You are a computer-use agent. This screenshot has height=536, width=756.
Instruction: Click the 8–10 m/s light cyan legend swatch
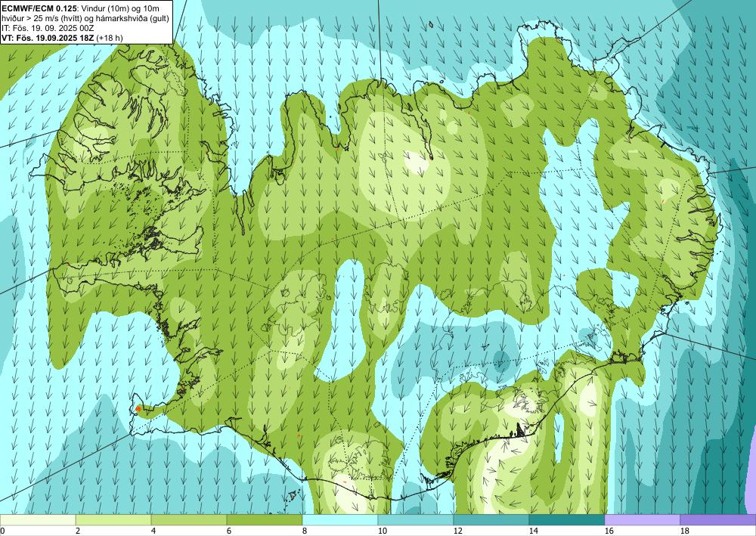pyautogui.click(x=340, y=519)
